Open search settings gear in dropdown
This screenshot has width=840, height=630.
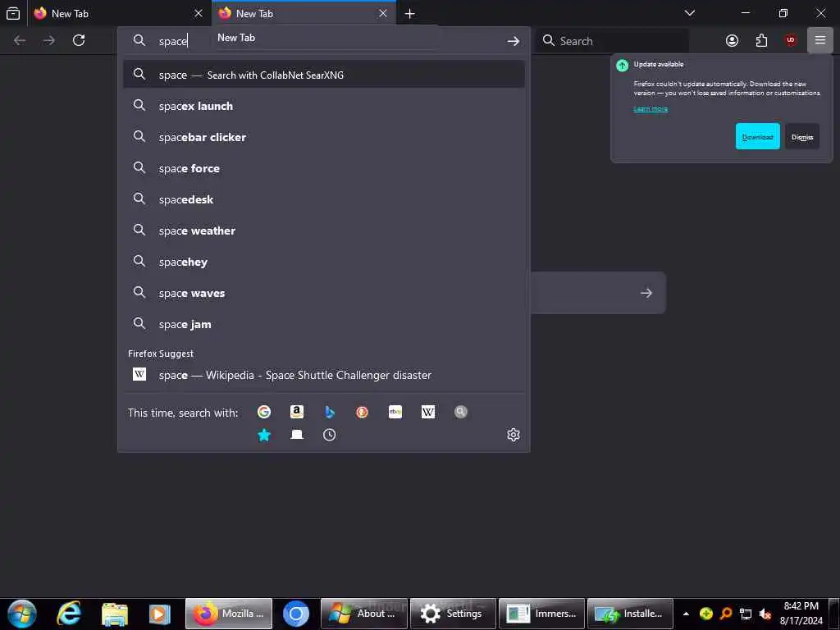point(514,435)
